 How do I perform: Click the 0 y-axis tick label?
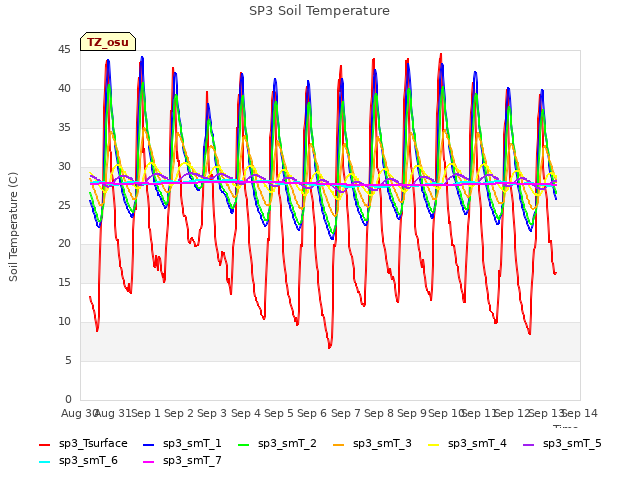(x=68, y=399)
